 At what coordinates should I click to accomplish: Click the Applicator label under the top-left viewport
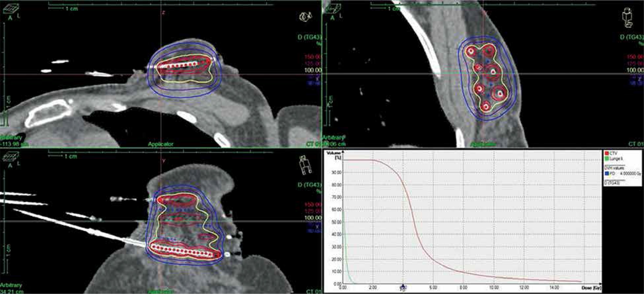[161, 144]
